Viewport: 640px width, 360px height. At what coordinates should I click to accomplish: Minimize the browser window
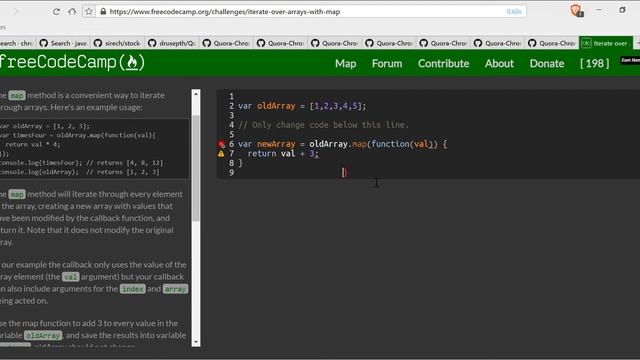click(598, 10)
